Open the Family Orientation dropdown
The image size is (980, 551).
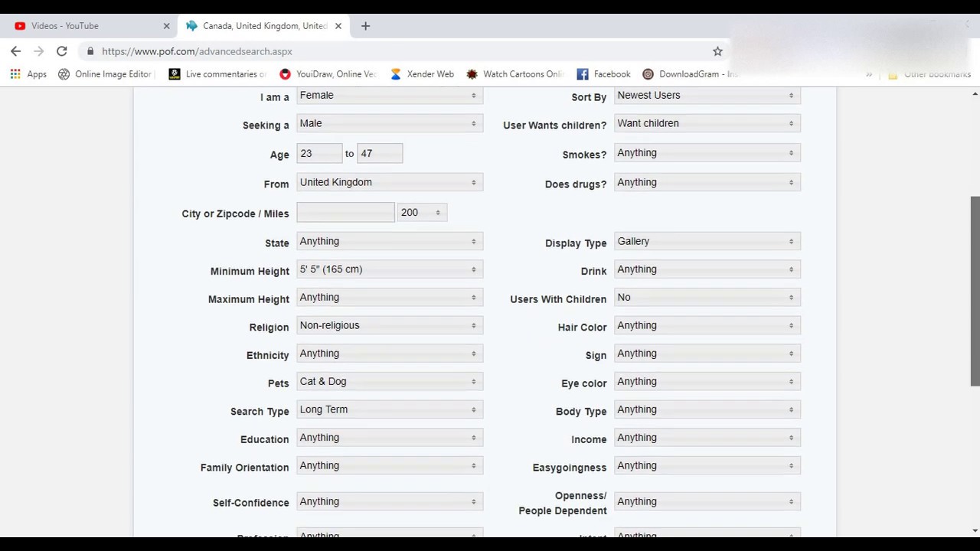point(390,465)
